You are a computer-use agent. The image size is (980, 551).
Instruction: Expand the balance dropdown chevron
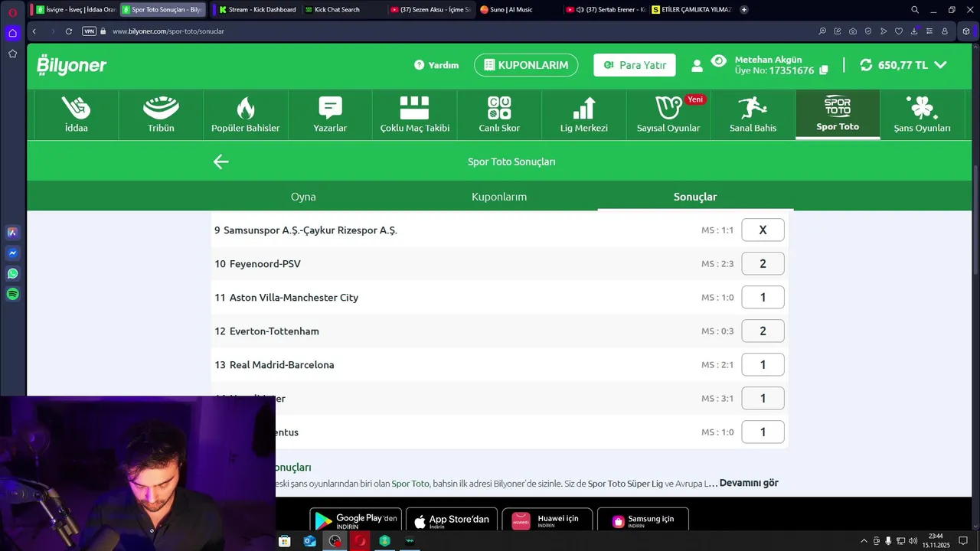(940, 65)
